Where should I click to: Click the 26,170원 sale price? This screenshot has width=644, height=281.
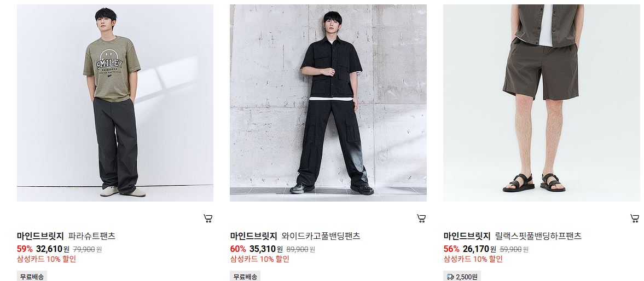tap(479, 249)
